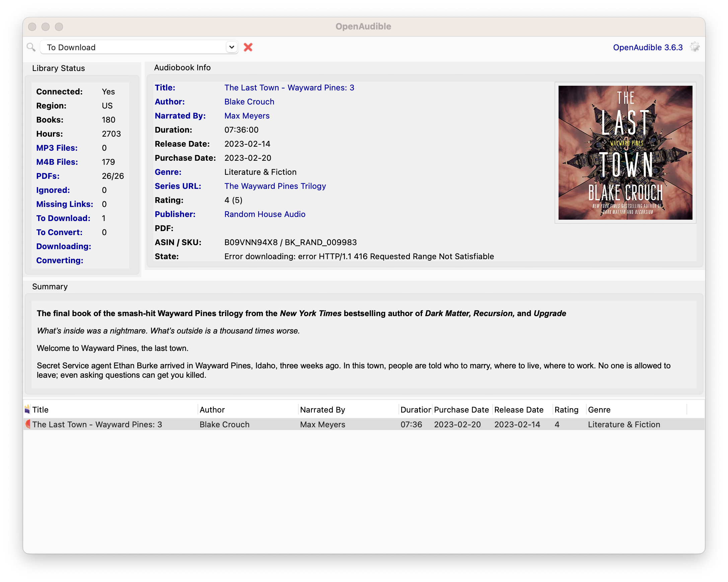The image size is (728, 582).
Task: Expand the To Download filter dropdown
Action: coord(231,47)
